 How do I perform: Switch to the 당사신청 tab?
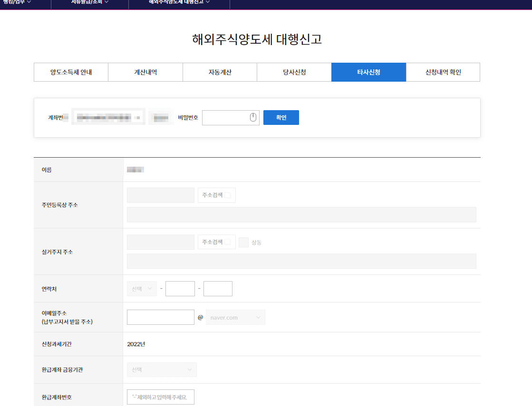coord(294,72)
